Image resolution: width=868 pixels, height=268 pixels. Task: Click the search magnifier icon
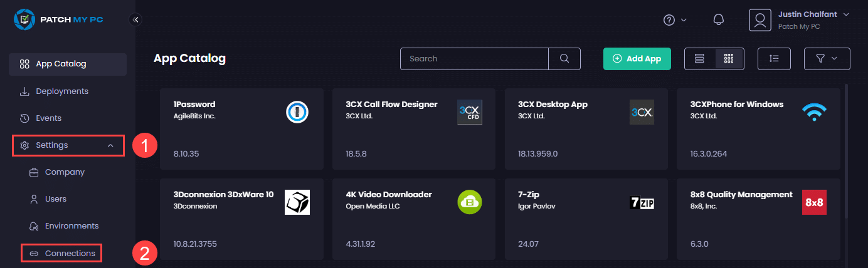click(564, 59)
